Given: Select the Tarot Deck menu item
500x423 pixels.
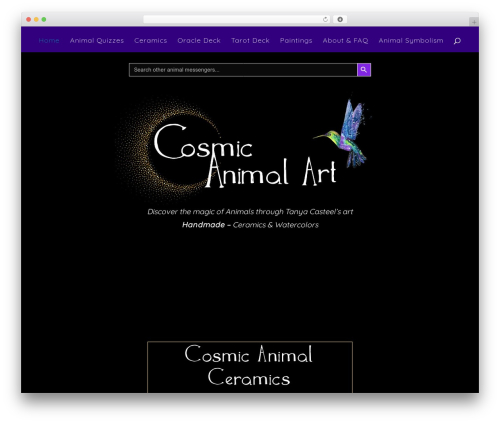Looking at the screenshot, I should (x=250, y=41).
